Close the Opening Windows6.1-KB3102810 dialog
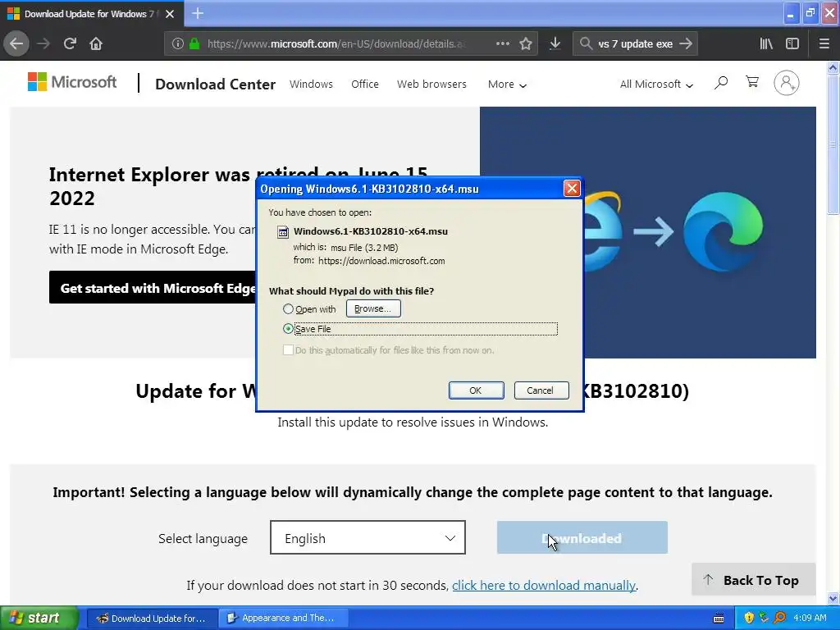 [572, 189]
